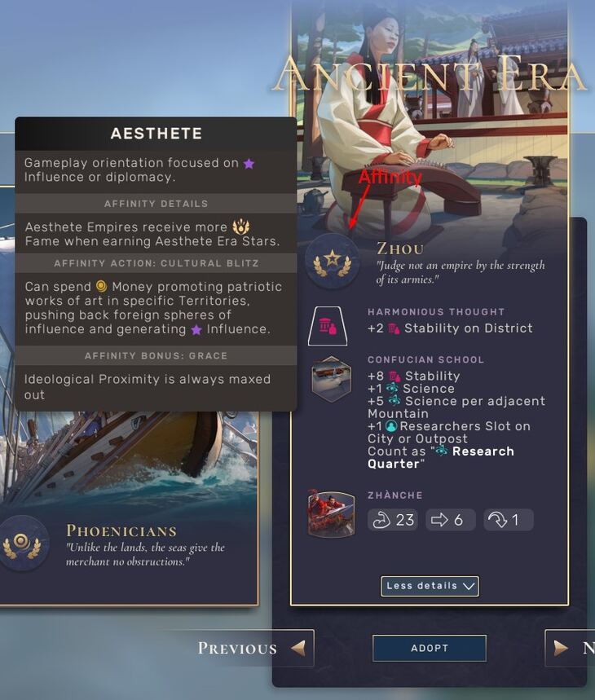595x700 pixels.
Task: Click the Money coin icon in Cultural Blitz
Action: click(x=102, y=286)
